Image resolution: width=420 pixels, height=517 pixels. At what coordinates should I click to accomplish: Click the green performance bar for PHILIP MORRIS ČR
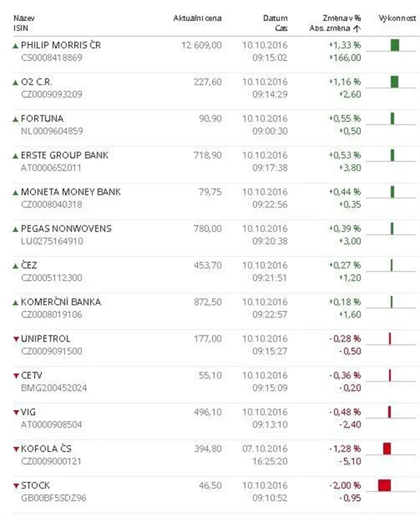tap(394, 45)
